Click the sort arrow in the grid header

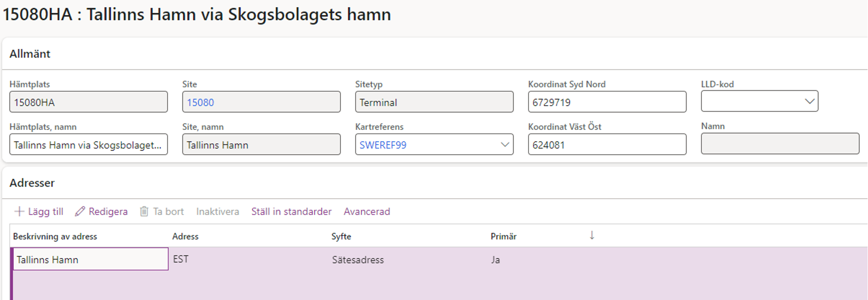[x=592, y=235]
